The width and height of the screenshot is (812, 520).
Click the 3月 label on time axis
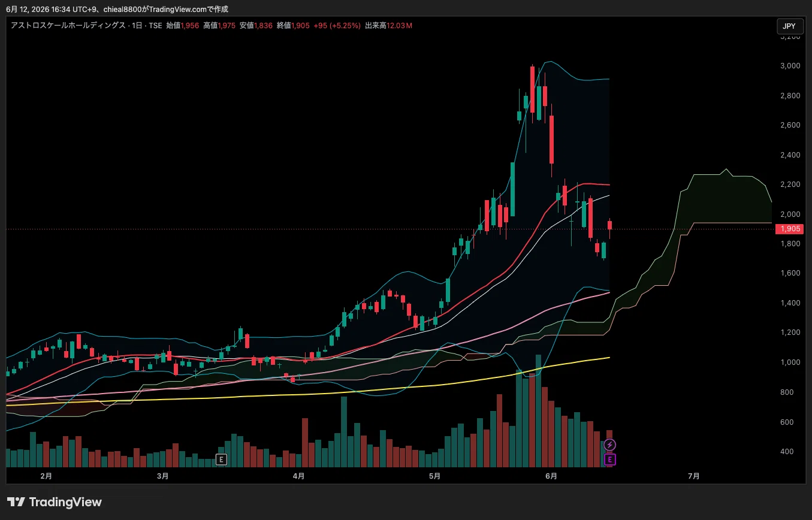[162, 476]
